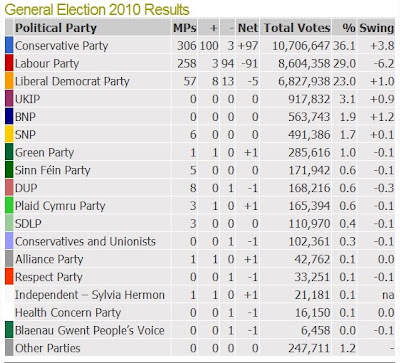The image size is (400, 363).
Task: Click the orange Liberal Democrat color swatch
Action: coord(9,81)
